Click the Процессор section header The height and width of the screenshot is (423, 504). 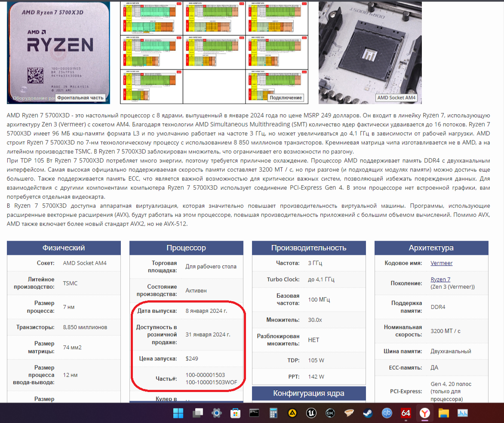[186, 248]
